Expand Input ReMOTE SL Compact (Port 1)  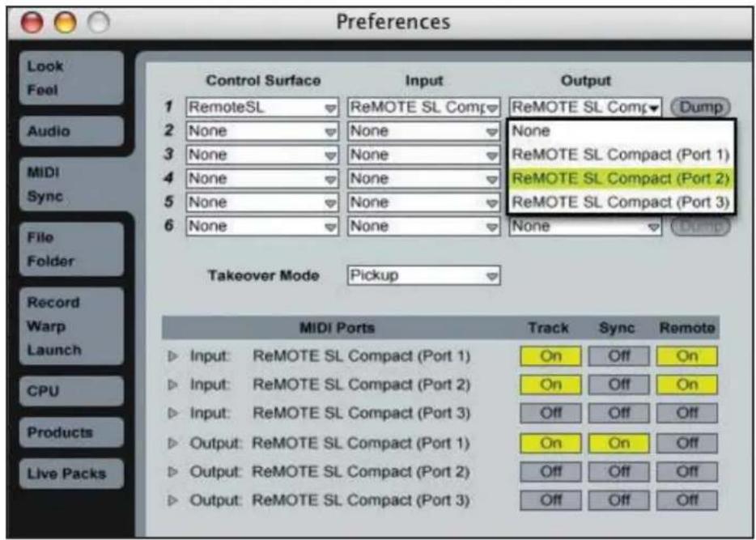(x=173, y=356)
